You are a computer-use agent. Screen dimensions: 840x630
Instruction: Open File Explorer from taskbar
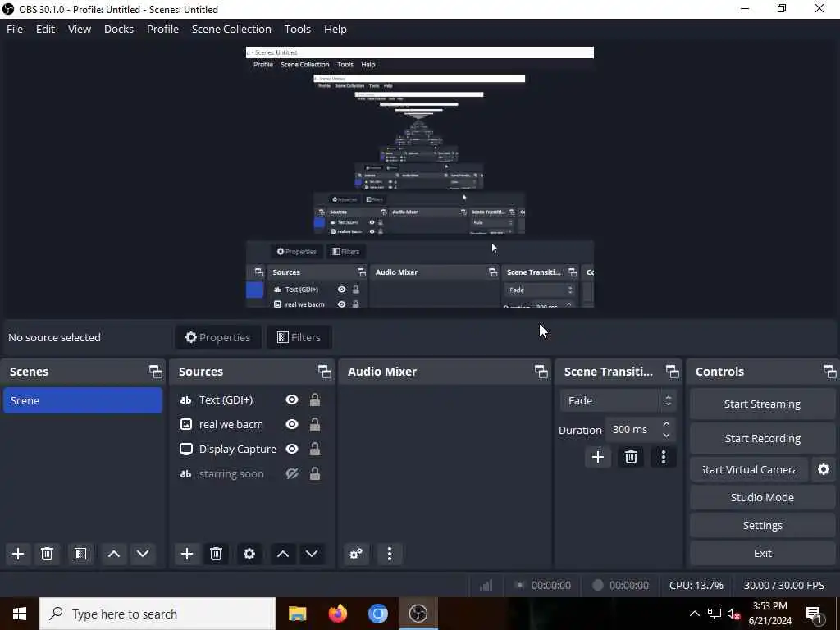click(x=297, y=614)
